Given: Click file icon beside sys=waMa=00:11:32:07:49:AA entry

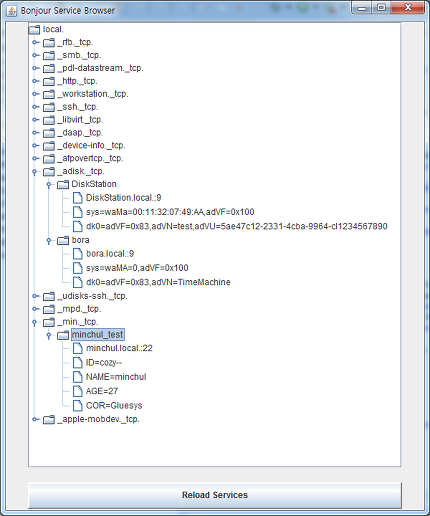Looking at the screenshot, I should click(x=77, y=212).
